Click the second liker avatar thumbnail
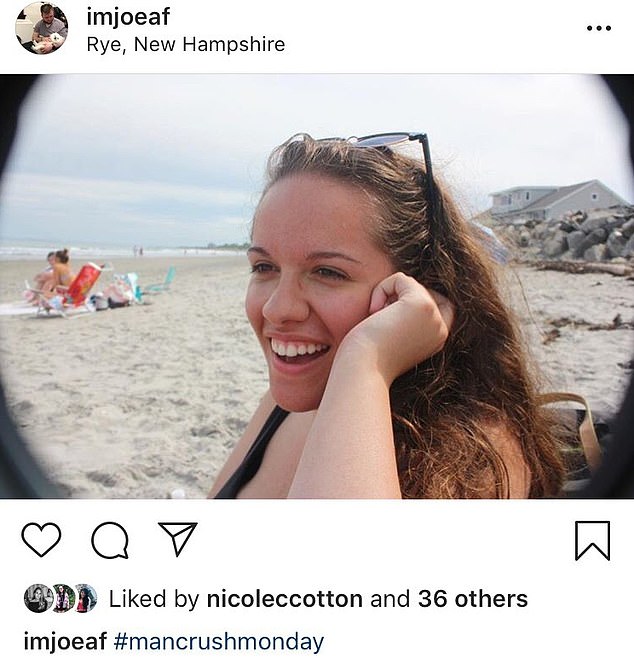The image size is (634, 658). click(62, 598)
